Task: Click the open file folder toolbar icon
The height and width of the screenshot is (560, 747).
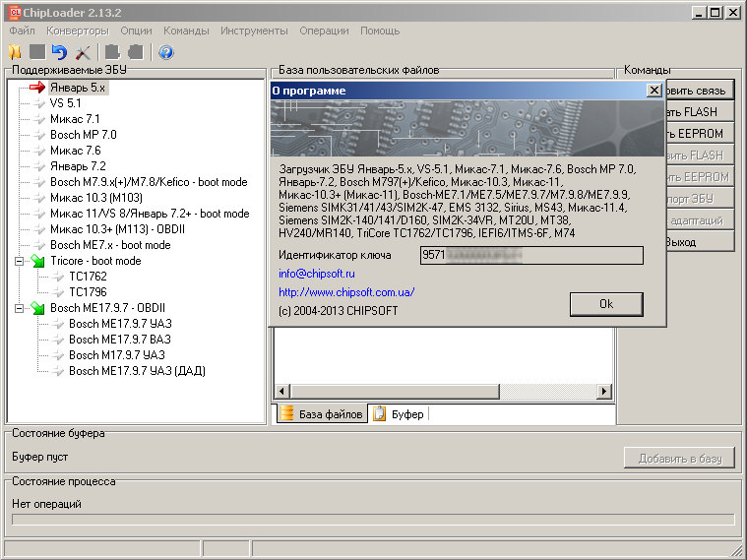Action: coord(15,52)
